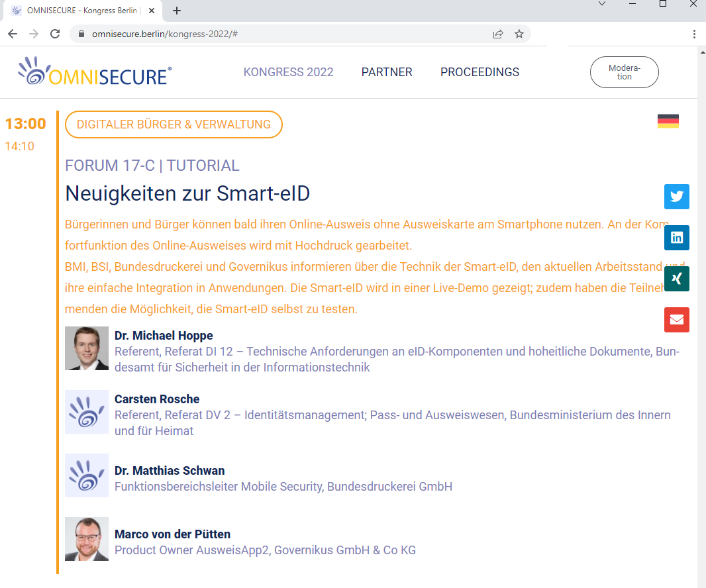Open speaker name Dr. Matthias Schwan
706x588 pixels.
click(170, 471)
